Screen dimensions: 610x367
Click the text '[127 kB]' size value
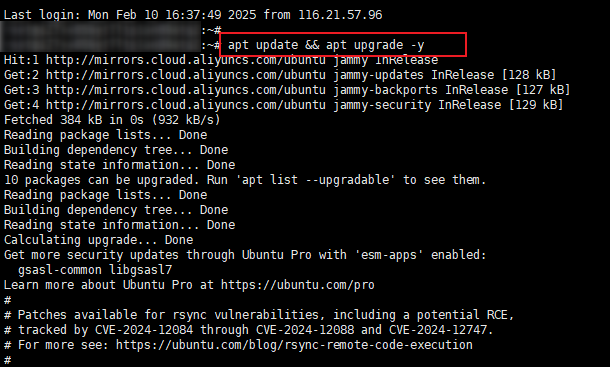click(x=543, y=90)
